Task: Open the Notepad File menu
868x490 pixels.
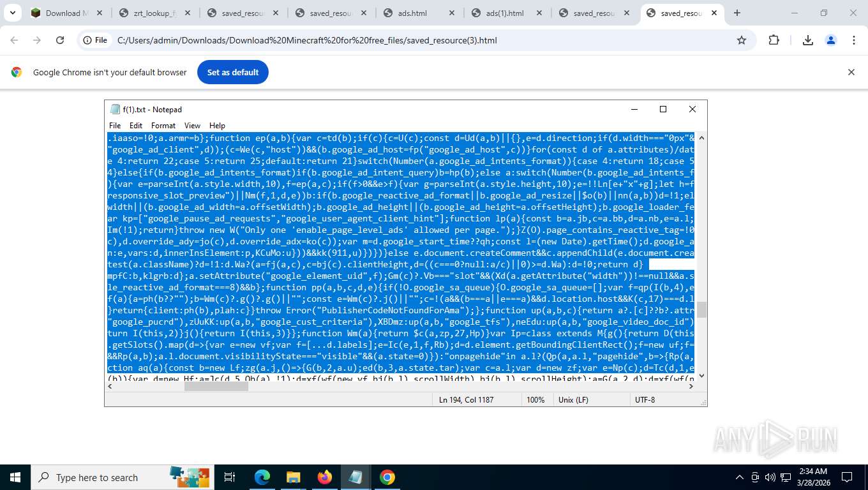Action: coord(115,126)
